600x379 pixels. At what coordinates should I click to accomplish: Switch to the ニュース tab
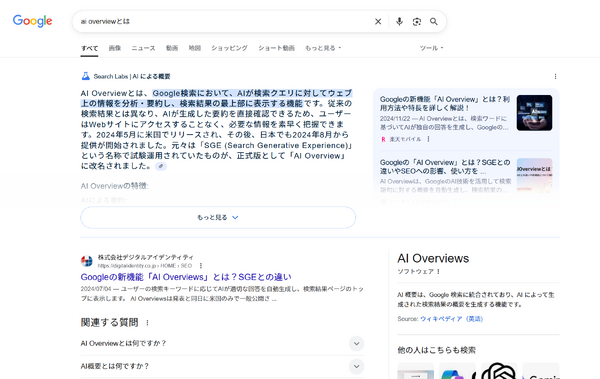143,48
